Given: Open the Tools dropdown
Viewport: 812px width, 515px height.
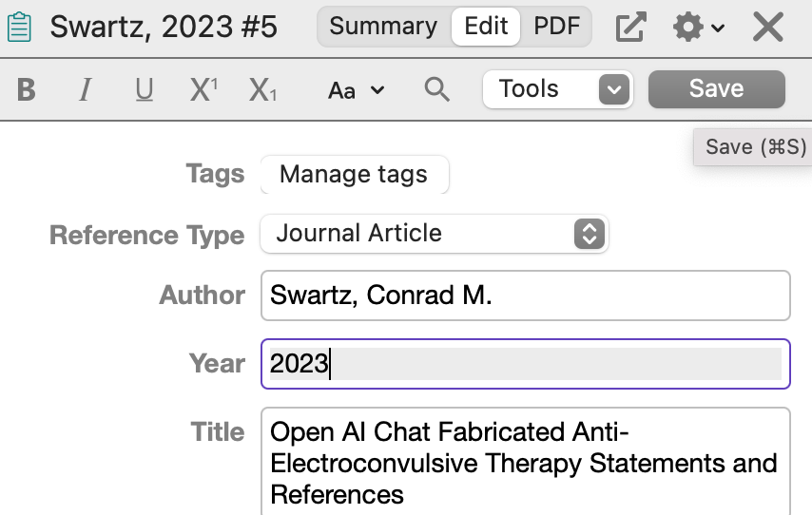Looking at the screenshot, I should pos(558,89).
